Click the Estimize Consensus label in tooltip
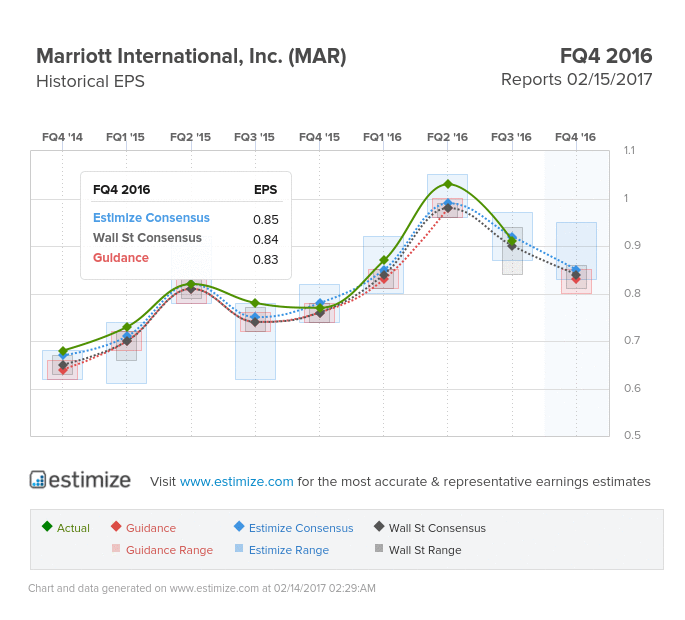The image size is (685, 620). pos(151,218)
